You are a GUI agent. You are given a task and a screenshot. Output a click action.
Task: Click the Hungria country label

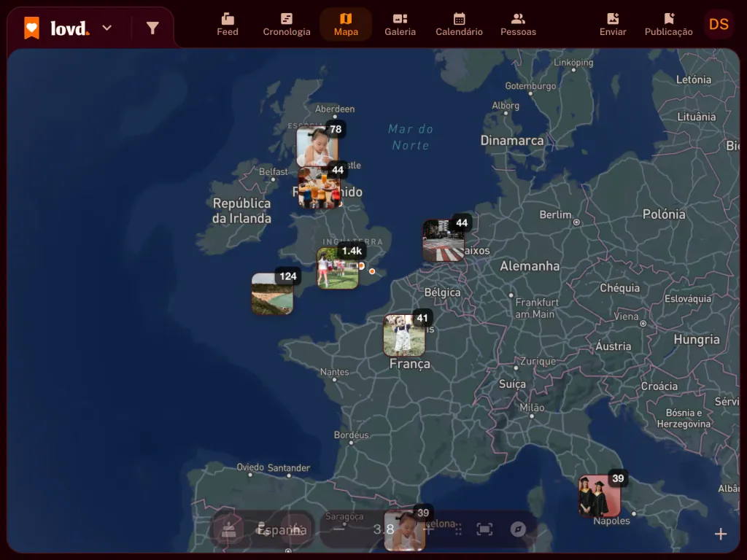(697, 340)
